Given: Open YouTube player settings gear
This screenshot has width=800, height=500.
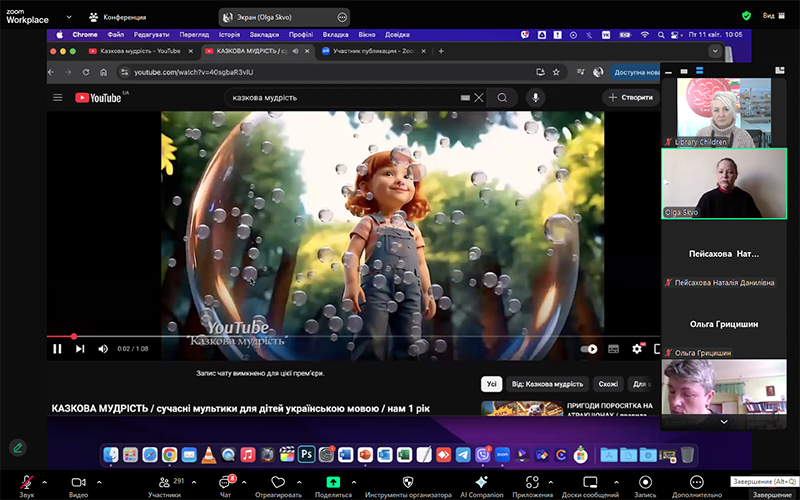Looking at the screenshot, I should pyautogui.click(x=637, y=349).
